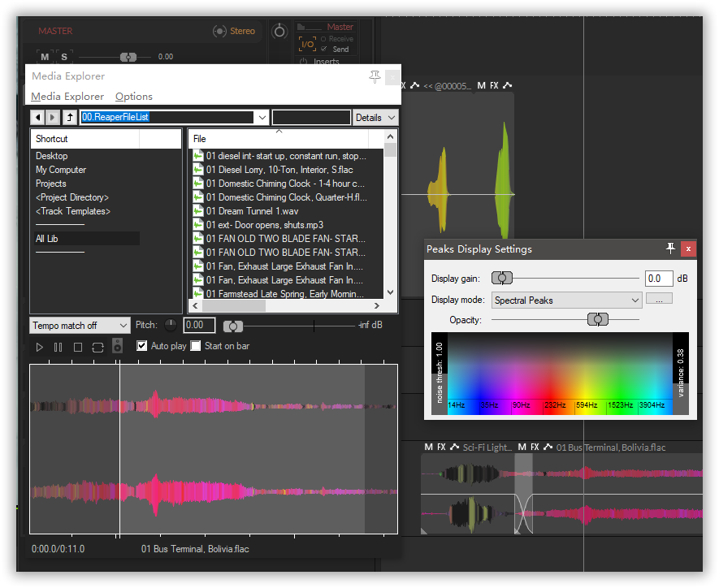Toggle the preview repeat loop icon
The height and width of the screenshot is (588, 719).
(97, 348)
